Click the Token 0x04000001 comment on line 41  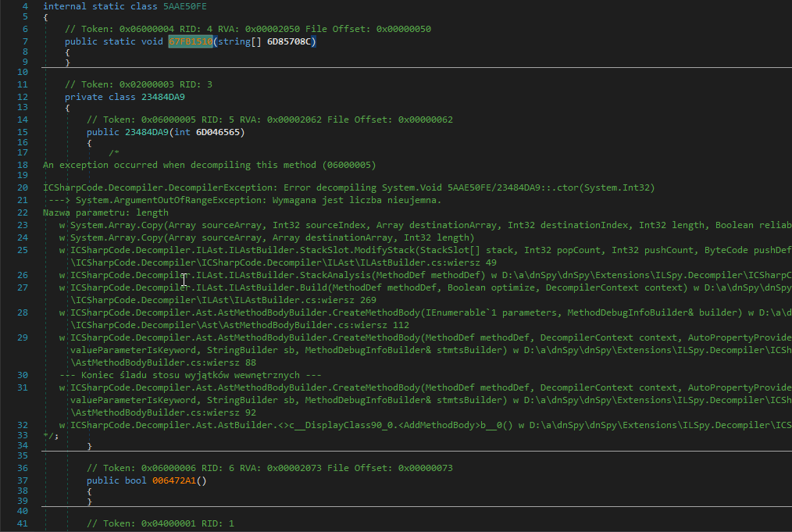(160, 523)
